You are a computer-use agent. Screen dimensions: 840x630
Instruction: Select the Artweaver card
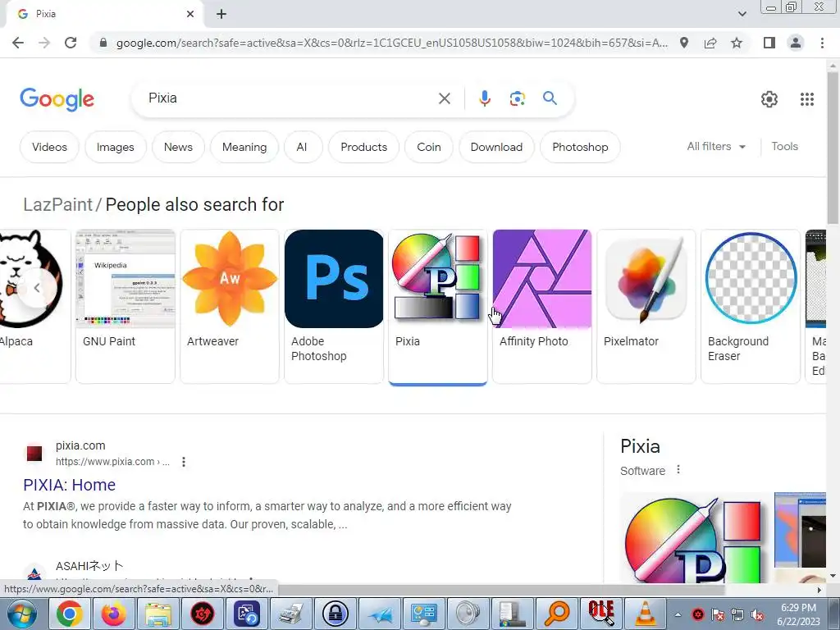(230, 306)
